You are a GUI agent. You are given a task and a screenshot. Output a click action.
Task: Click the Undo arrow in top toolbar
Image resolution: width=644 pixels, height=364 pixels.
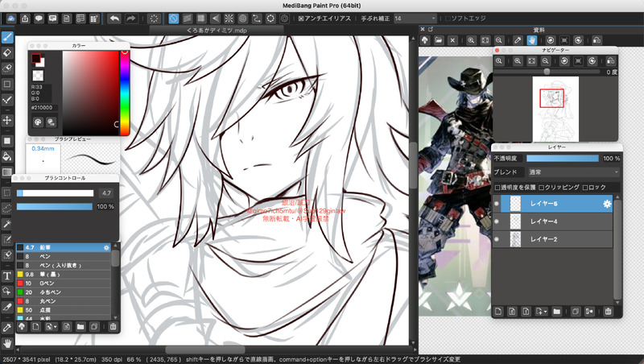coord(114,19)
